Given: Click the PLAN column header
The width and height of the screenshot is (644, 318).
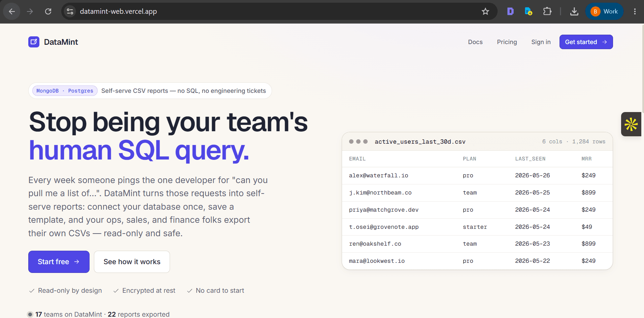Looking at the screenshot, I should [469, 159].
